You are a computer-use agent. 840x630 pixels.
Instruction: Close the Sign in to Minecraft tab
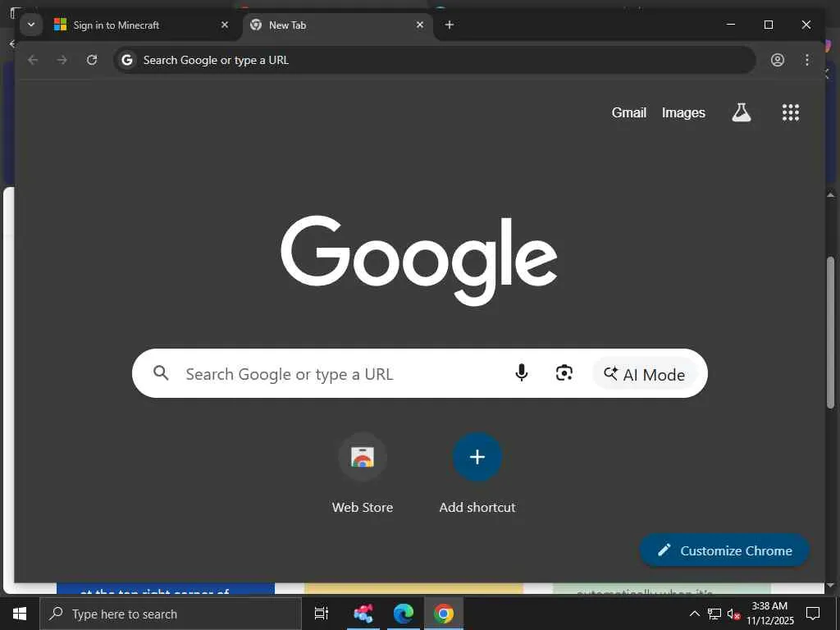[225, 25]
